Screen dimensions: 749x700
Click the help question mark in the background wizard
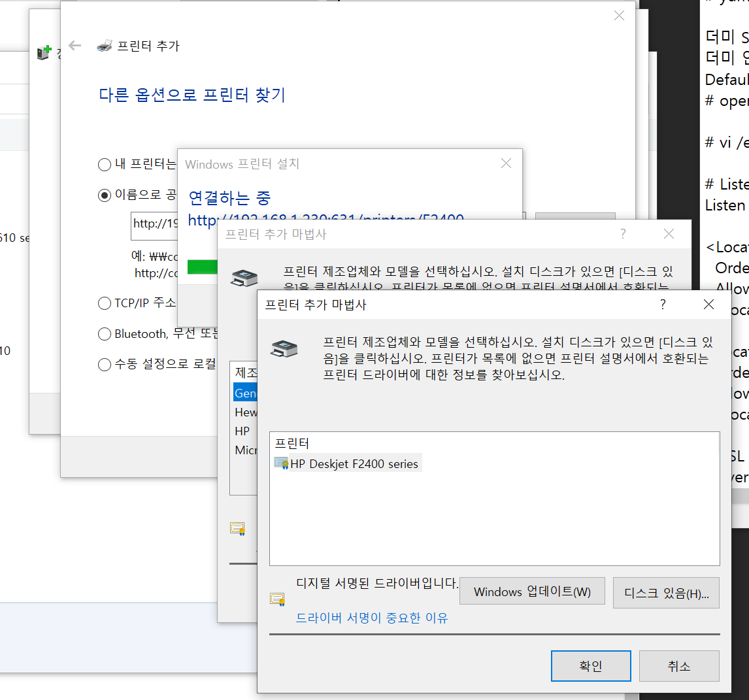click(623, 233)
